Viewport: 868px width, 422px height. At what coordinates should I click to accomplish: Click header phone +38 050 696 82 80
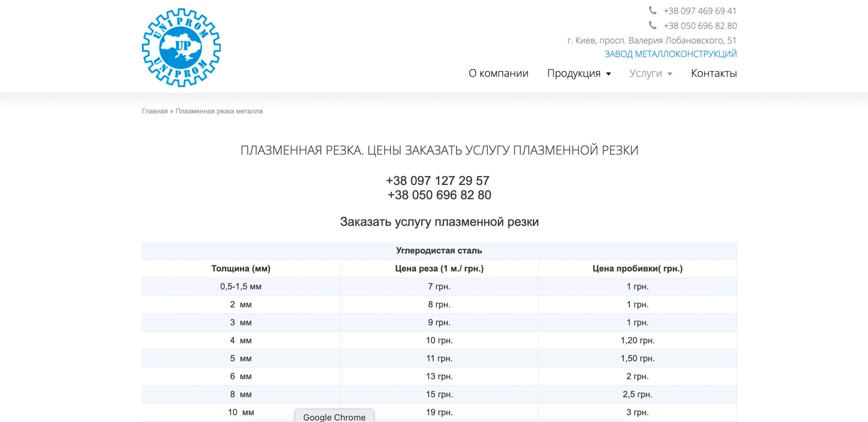(x=700, y=26)
